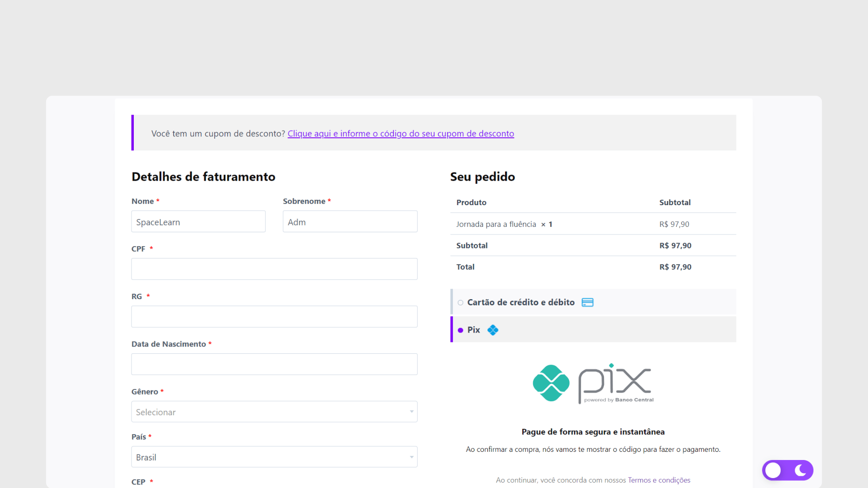Click the bold Subtotal row label
The width and height of the screenshot is (868, 488).
472,246
